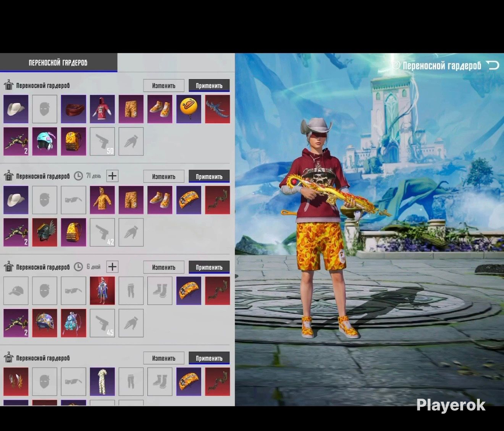Image resolution: width=504 pixels, height=431 pixels.
Task: Select the pistol slot labeled 45
Action: point(102,323)
